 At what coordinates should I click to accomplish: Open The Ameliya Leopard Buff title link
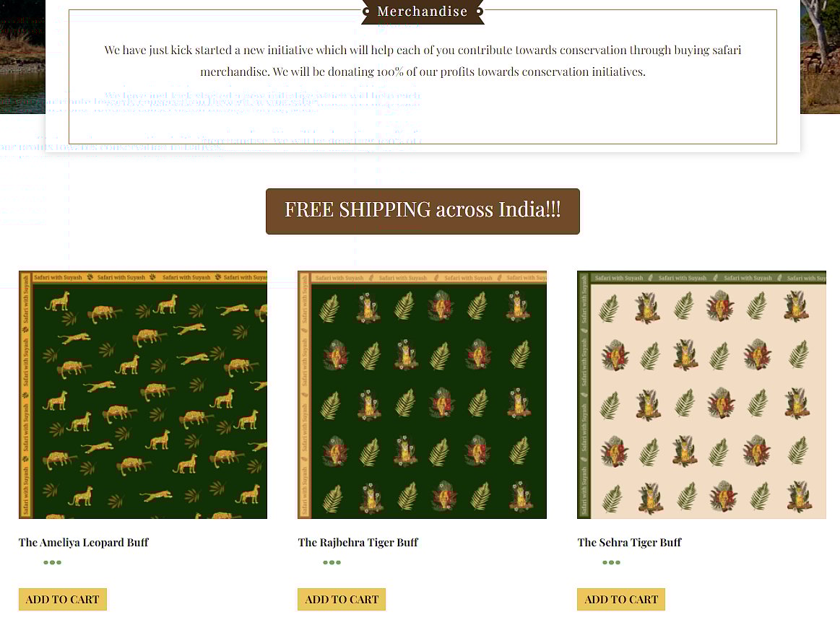coord(84,542)
